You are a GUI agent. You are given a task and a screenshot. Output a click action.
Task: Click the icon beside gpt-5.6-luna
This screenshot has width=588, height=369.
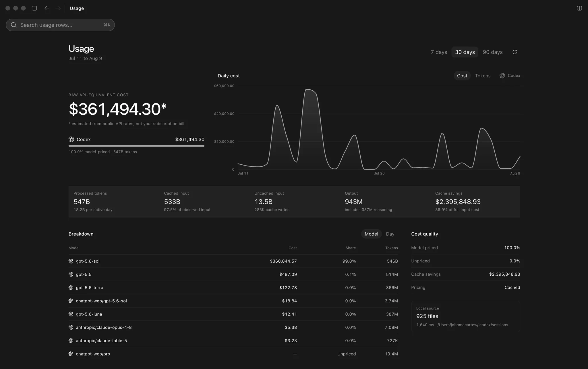click(x=71, y=314)
